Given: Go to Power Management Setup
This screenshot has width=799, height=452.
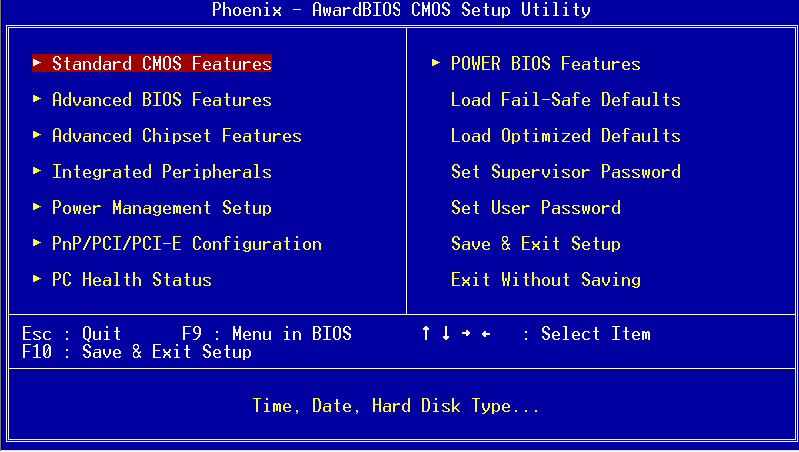Looking at the screenshot, I should (x=161, y=208).
